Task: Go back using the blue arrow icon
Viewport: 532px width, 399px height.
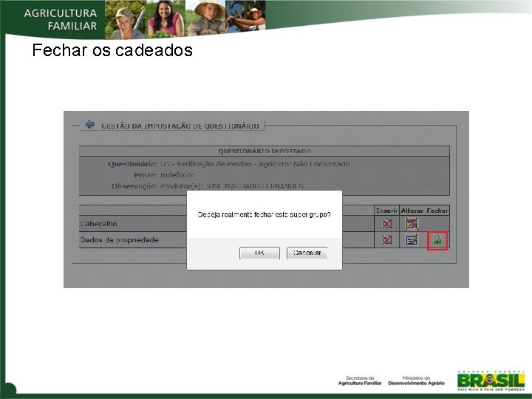Action: 90,125
